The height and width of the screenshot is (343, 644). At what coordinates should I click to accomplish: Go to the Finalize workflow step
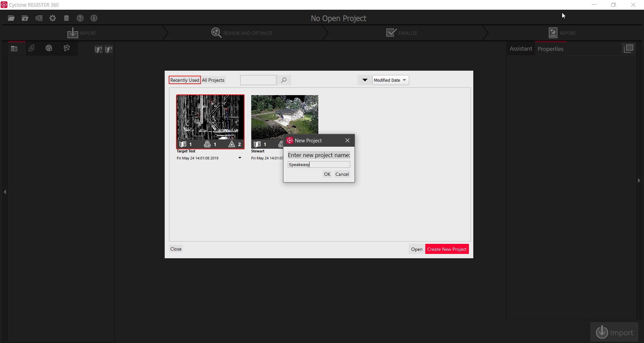click(402, 33)
